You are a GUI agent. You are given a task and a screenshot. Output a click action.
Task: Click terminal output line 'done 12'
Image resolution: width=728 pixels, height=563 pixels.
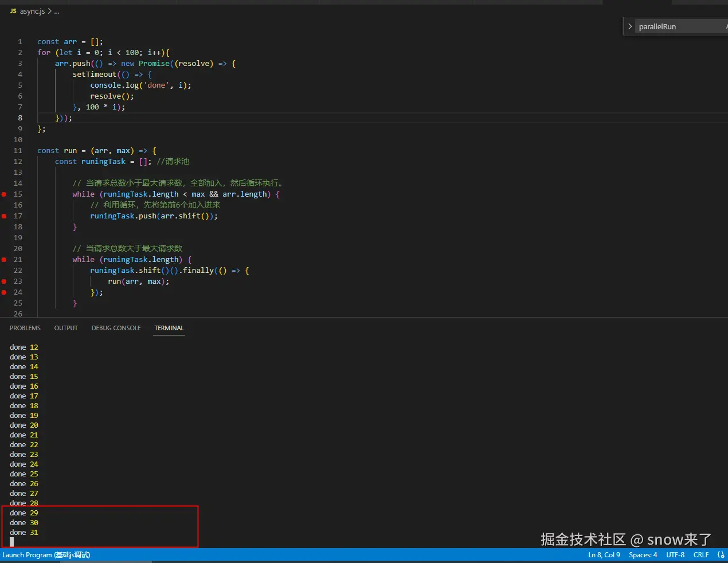tap(24, 347)
